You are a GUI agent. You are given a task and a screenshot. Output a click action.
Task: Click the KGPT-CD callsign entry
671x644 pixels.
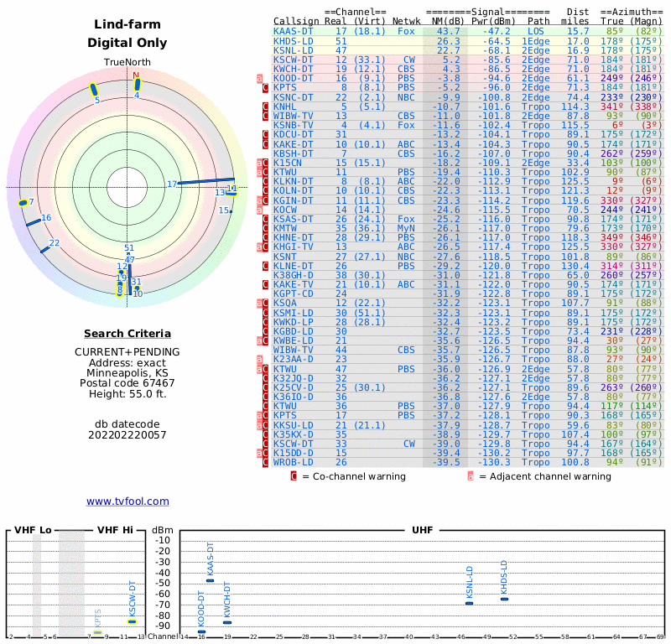click(293, 294)
